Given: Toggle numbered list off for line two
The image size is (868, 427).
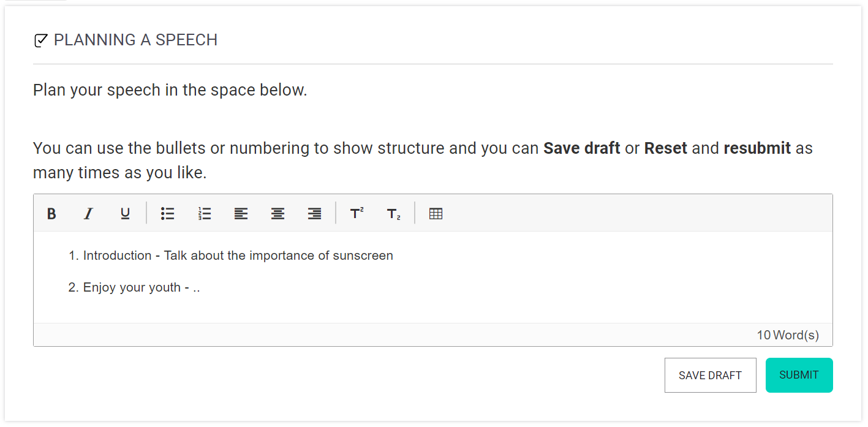Looking at the screenshot, I should pos(204,213).
